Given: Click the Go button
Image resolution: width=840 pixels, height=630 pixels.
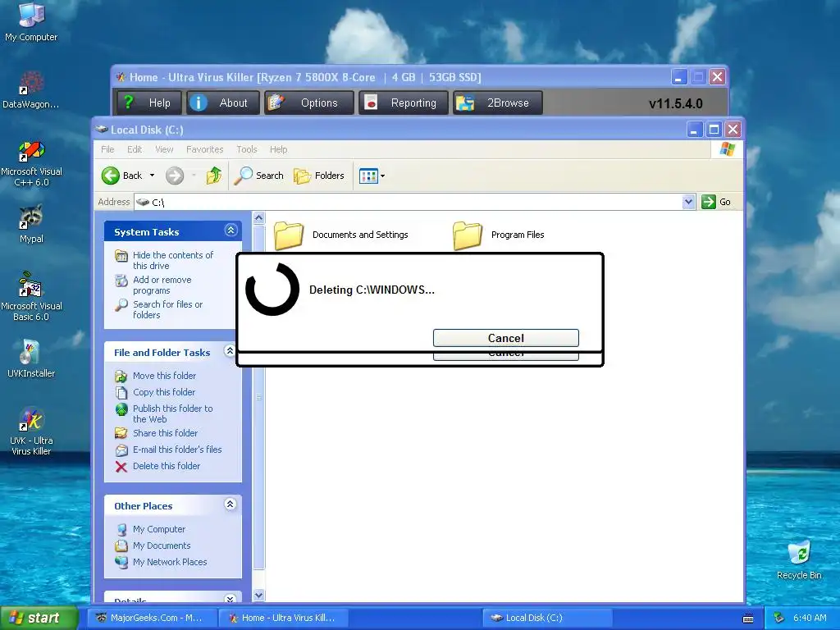Looking at the screenshot, I should click(717, 202).
